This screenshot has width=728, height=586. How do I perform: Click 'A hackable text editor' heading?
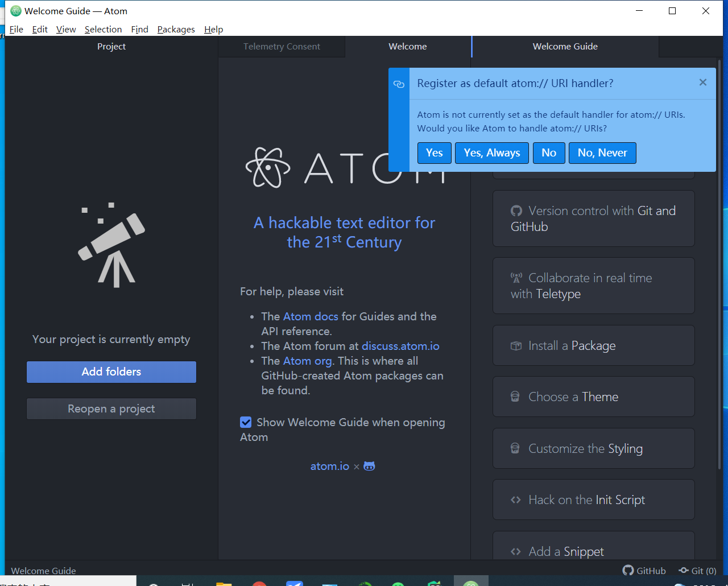click(344, 232)
